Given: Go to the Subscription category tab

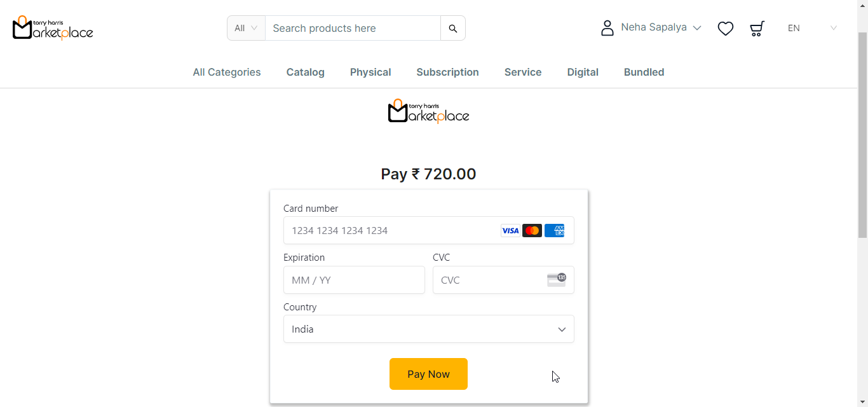Looking at the screenshot, I should pyautogui.click(x=447, y=72).
